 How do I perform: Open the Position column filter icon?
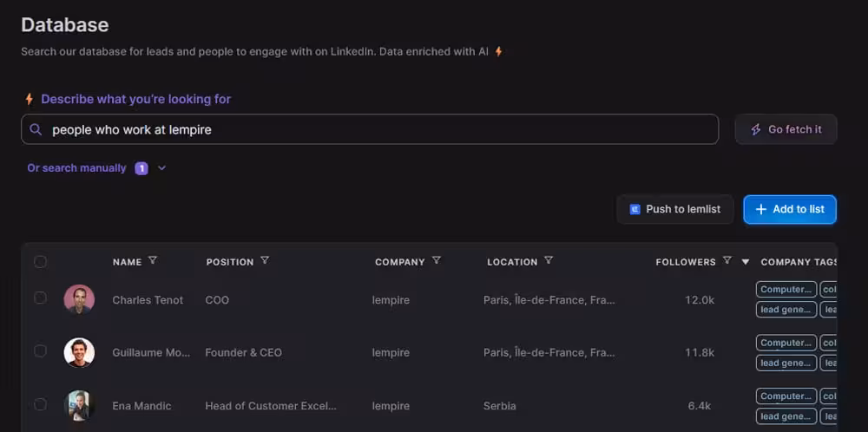pos(265,261)
